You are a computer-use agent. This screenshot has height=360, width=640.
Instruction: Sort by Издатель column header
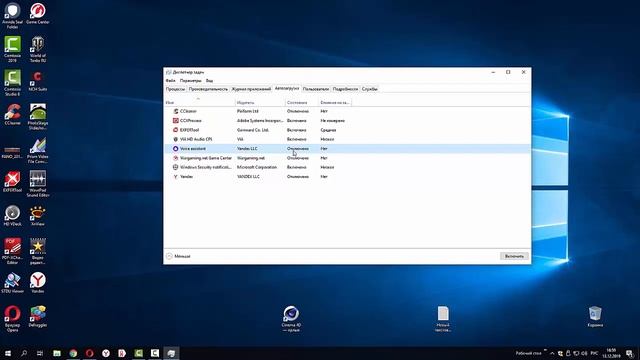[x=260, y=102]
